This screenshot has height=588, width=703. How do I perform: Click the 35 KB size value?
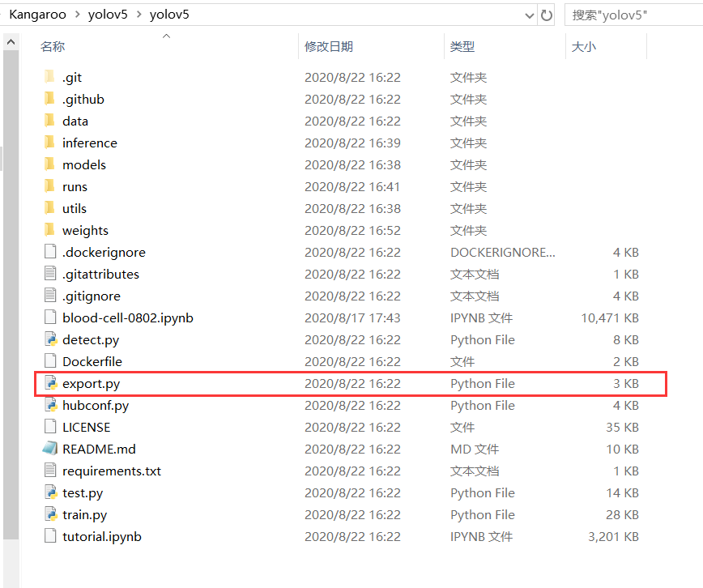pyautogui.click(x=622, y=427)
